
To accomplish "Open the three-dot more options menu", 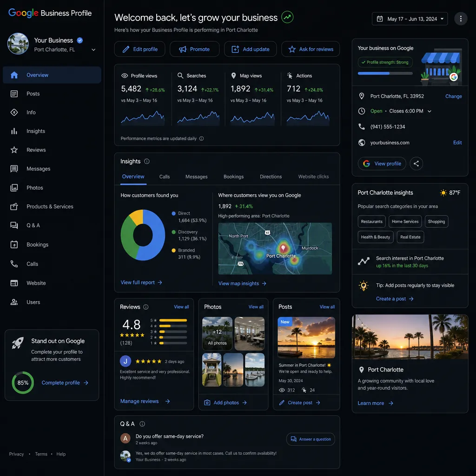I will coord(461,19).
